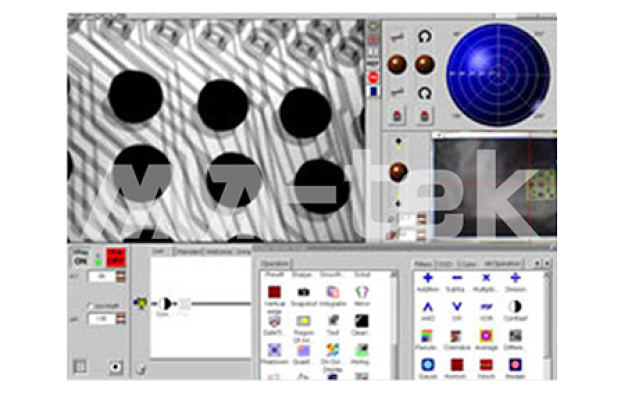Select the rainbow Pseudo-color filter icon
621x393 pixels.
427,336
